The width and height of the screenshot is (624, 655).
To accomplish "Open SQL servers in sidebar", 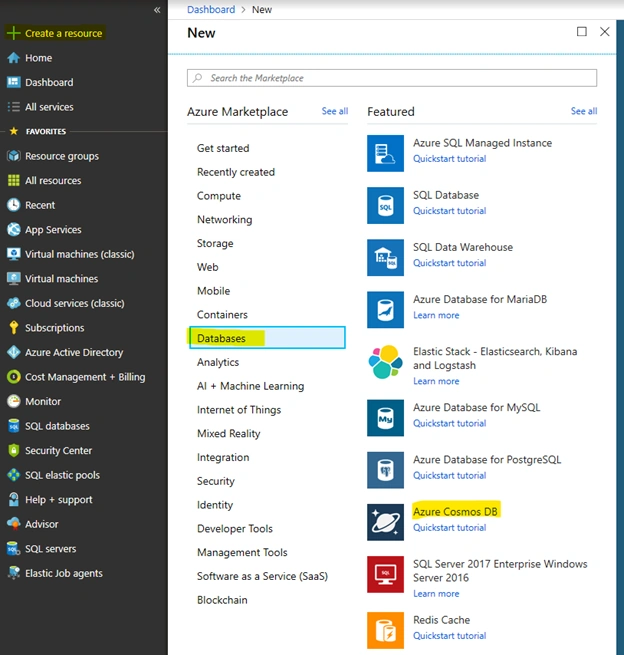I will [51, 548].
